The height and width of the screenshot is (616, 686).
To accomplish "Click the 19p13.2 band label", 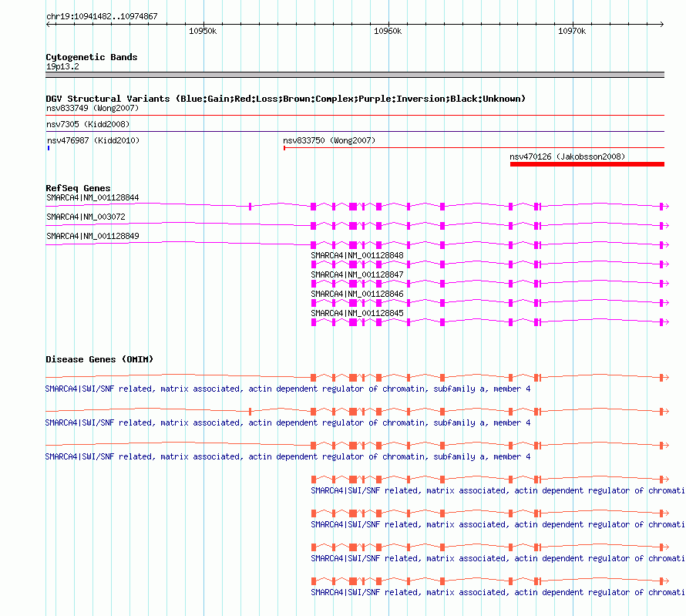I will (x=62, y=66).
